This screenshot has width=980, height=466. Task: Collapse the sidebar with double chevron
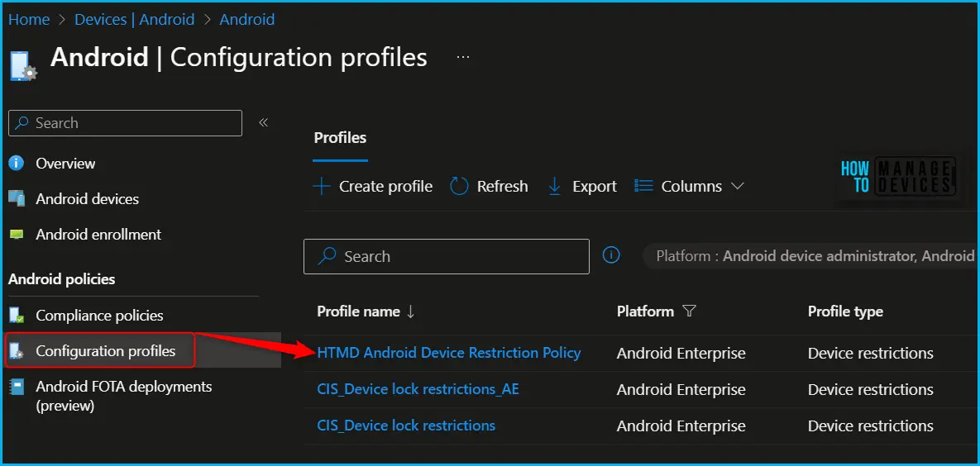click(263, 122)
